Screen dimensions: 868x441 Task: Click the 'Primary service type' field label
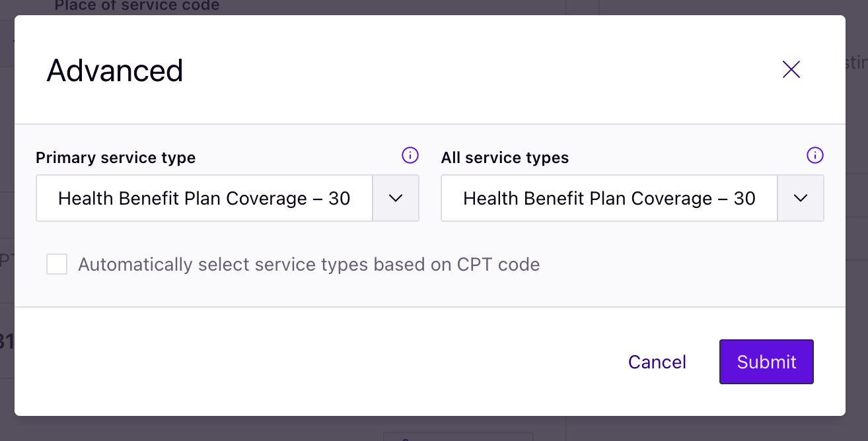point(116,158)
